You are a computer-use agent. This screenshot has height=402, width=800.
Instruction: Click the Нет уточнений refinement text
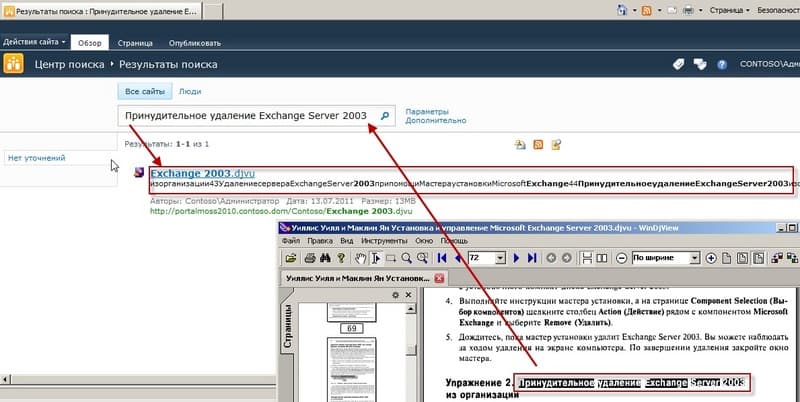(37, 158)
